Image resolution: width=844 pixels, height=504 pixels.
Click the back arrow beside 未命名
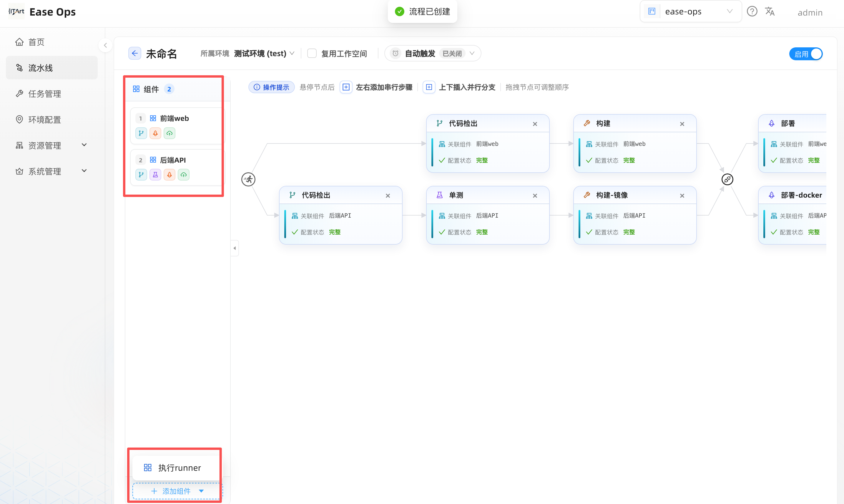(x=134, y=53)
